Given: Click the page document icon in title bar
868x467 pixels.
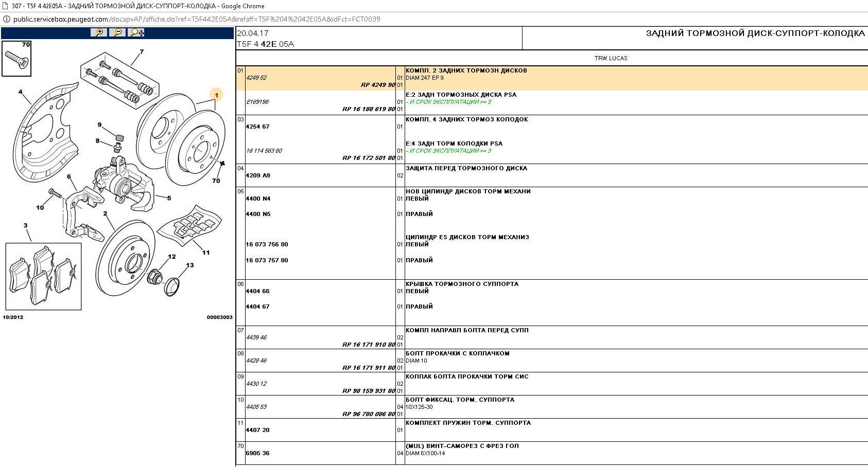Looking at the screenshot, I should (5, 6).
